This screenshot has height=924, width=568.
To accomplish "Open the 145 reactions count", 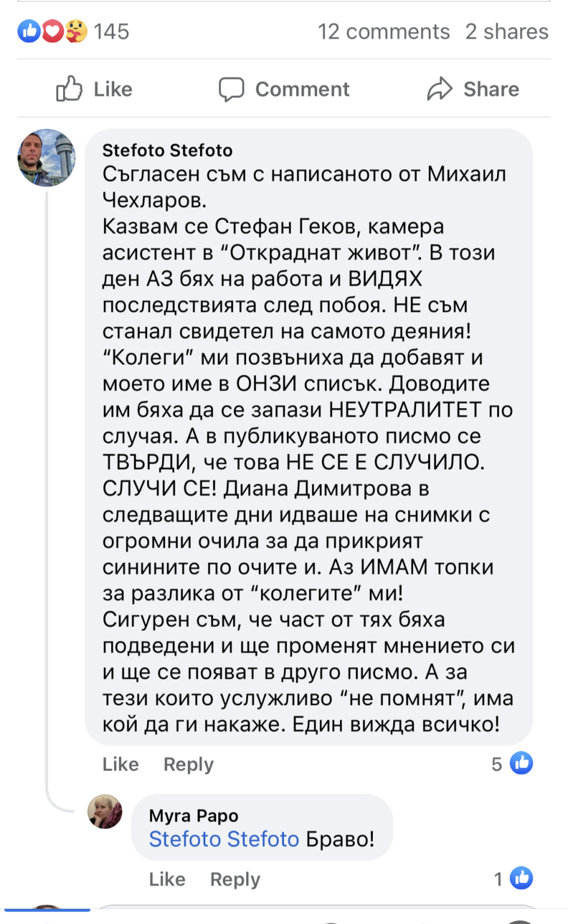I will click(x=111, y=32).
